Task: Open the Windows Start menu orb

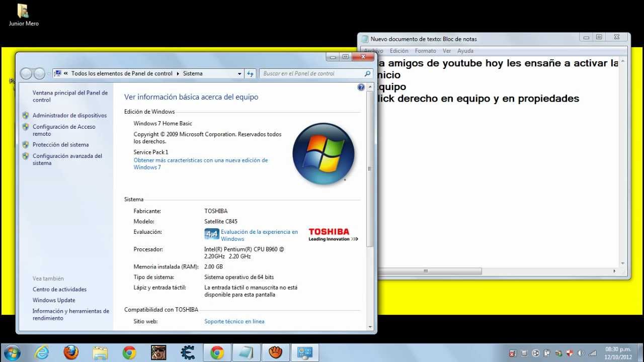Action: coord(12,352)
